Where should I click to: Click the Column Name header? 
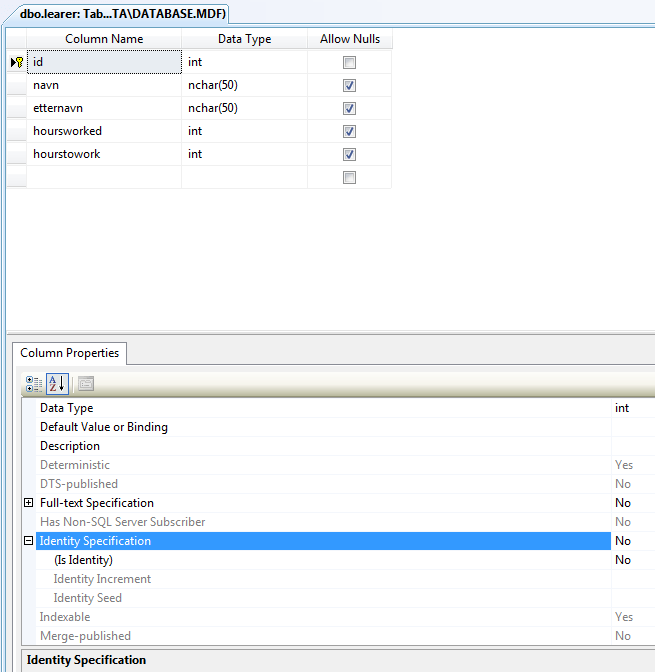point(104,39)
